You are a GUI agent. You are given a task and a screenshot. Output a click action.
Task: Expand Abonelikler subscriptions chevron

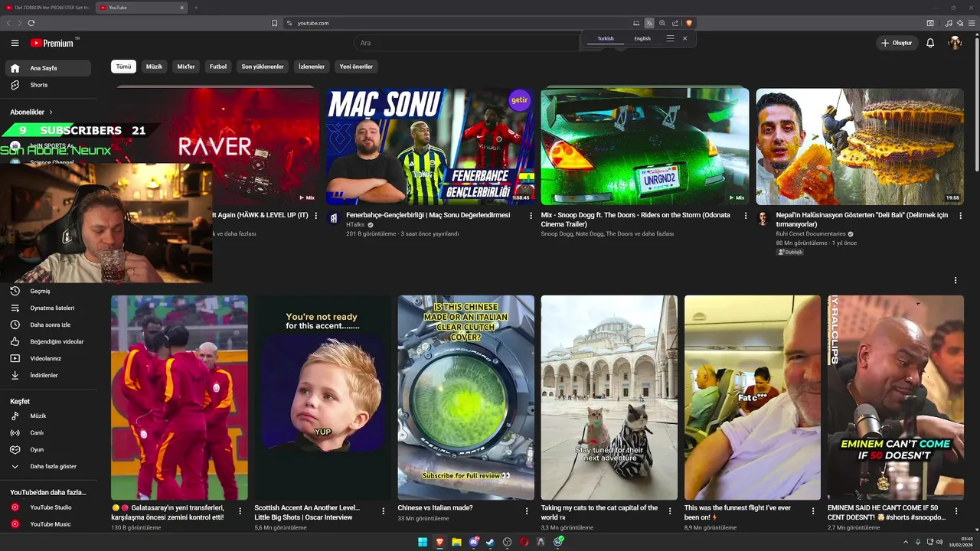click(x=51, y=112)
